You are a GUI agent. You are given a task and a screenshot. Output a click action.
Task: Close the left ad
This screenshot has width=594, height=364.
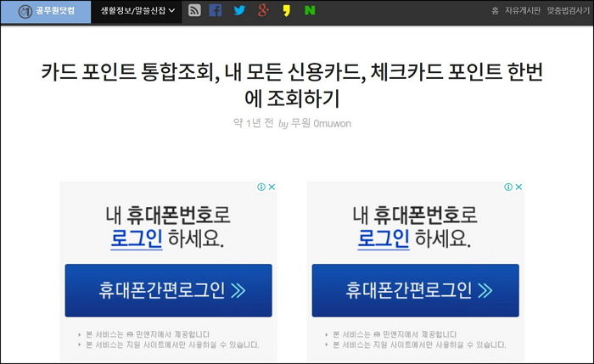272,187
